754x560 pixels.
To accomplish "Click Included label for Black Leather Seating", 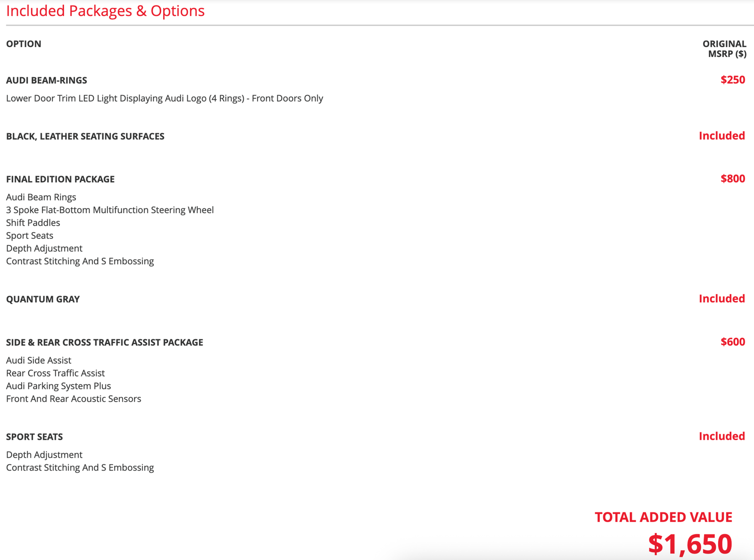I will point(721,136).
